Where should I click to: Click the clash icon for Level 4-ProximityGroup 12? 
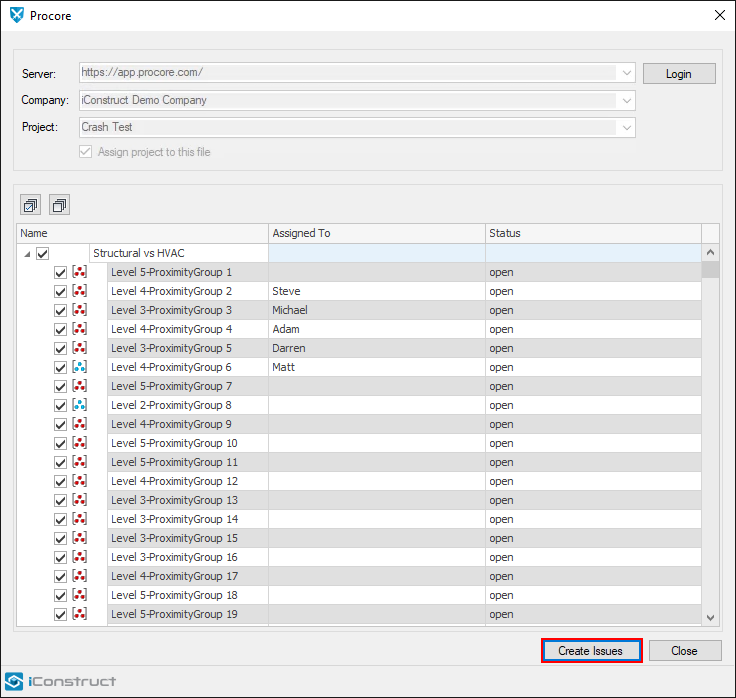coord(80,481)
